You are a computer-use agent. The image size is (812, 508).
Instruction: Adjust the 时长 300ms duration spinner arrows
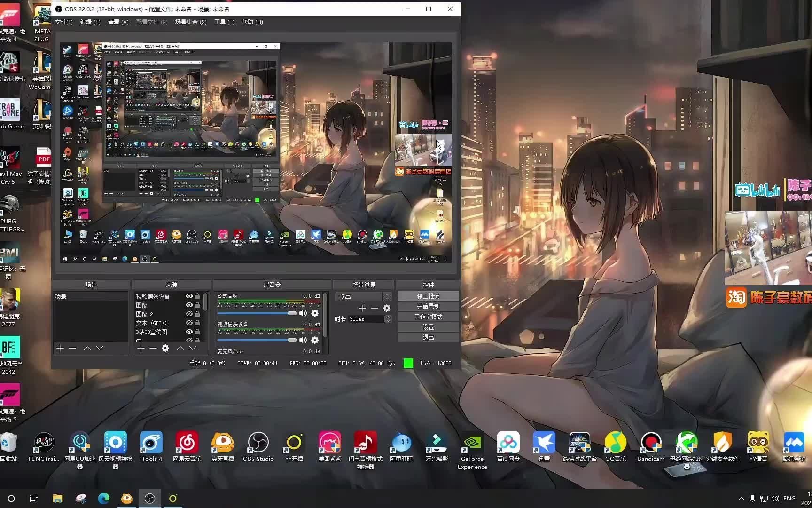pyautogui.click(x=388, y=319)
